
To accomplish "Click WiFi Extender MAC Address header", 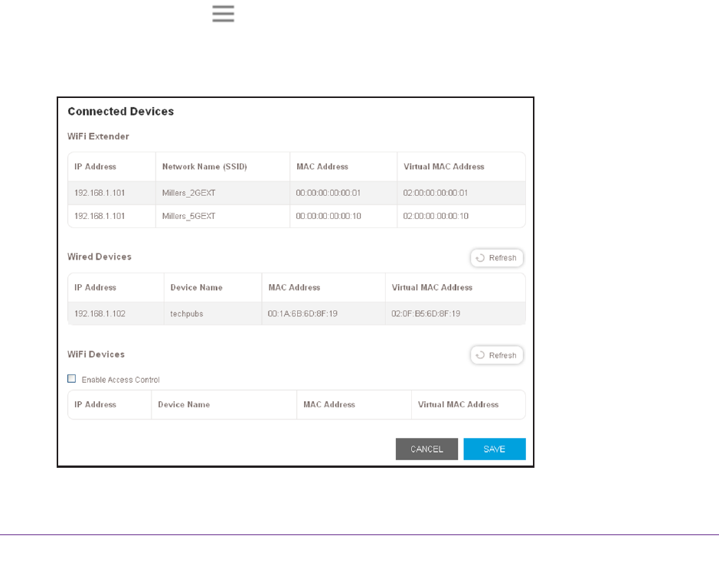I will pyautogui.click(x=322, y=166).
